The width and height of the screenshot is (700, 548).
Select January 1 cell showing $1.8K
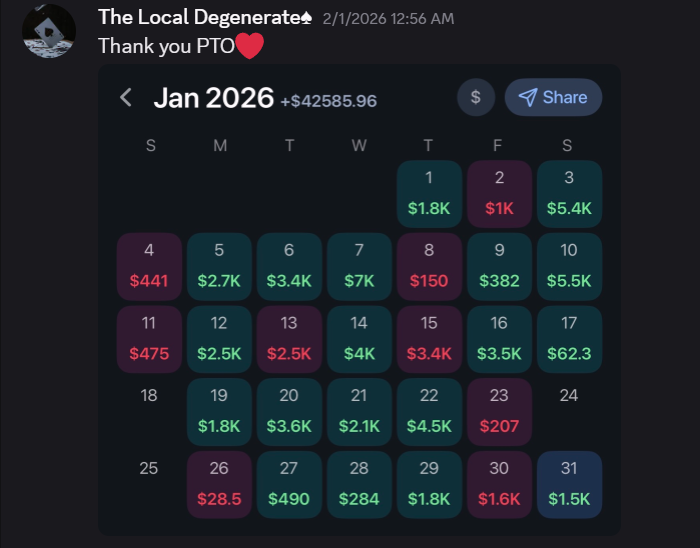[429, 193]
